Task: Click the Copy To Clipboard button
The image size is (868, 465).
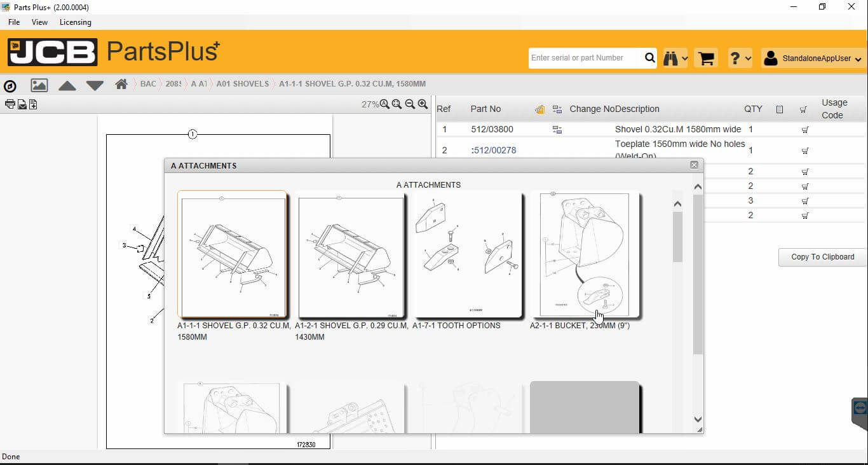Action: point(822,257)
